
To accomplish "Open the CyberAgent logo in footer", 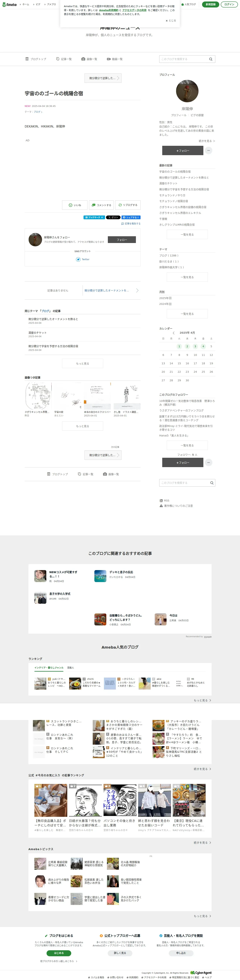I will 201,973.
